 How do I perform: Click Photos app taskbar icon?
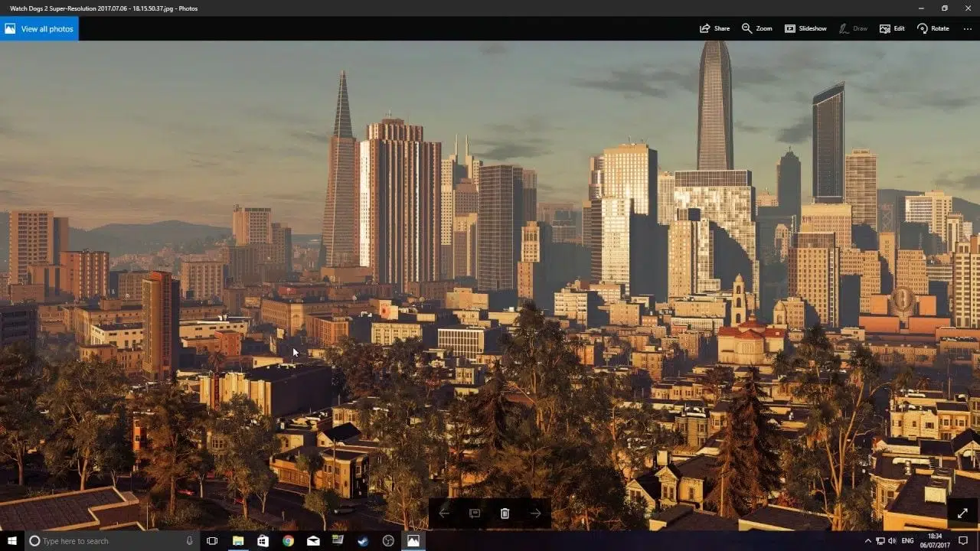click(413, 541)
